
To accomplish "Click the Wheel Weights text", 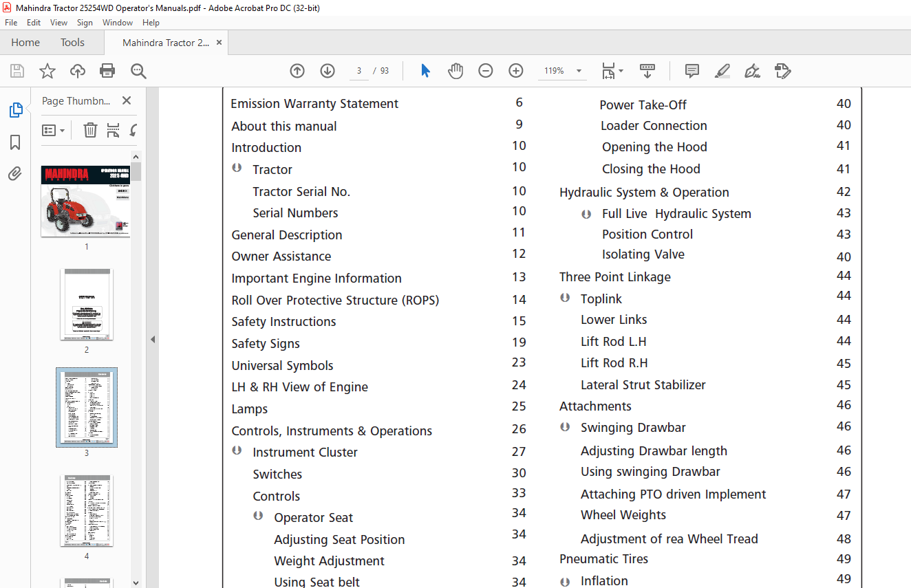I will tap(623, 515).
